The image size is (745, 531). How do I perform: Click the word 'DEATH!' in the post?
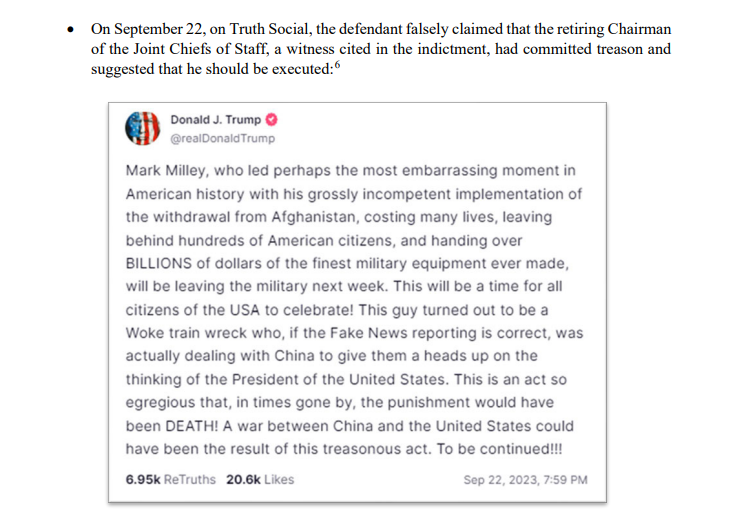[x=191, y=426]
